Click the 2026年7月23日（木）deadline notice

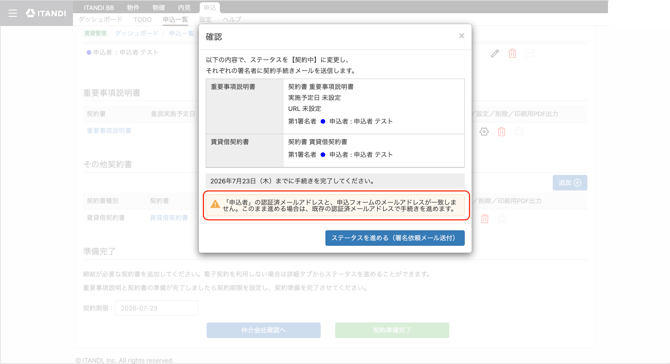335,181
